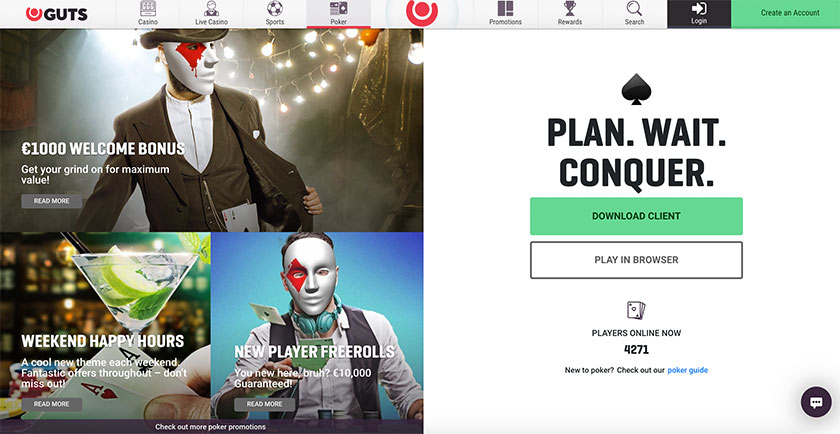Image resolution: width=840 pixels, height=434 pixels.
Task: Open Rewards via the trophy icon
Action: [x=569, y=9]
